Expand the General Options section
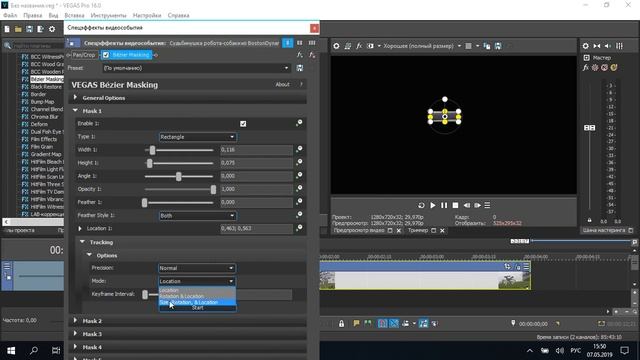Image resolution: width=640 pixels, height=360 pixels. [76, 98]
